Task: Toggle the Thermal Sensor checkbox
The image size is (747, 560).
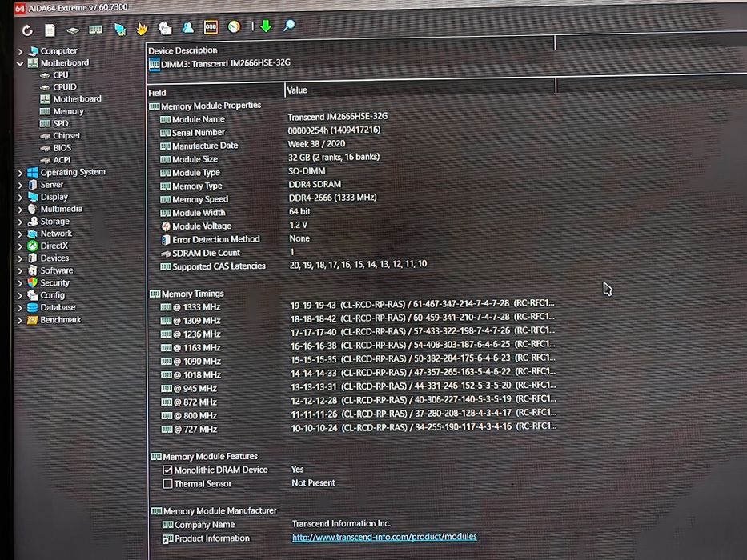Action: click(x=167, y=484)
